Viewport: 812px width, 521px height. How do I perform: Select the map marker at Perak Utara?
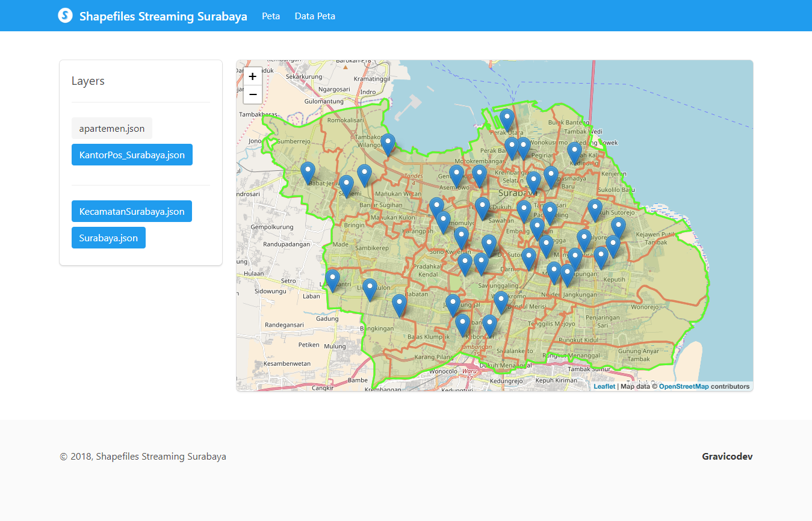[x=507, y=120]
